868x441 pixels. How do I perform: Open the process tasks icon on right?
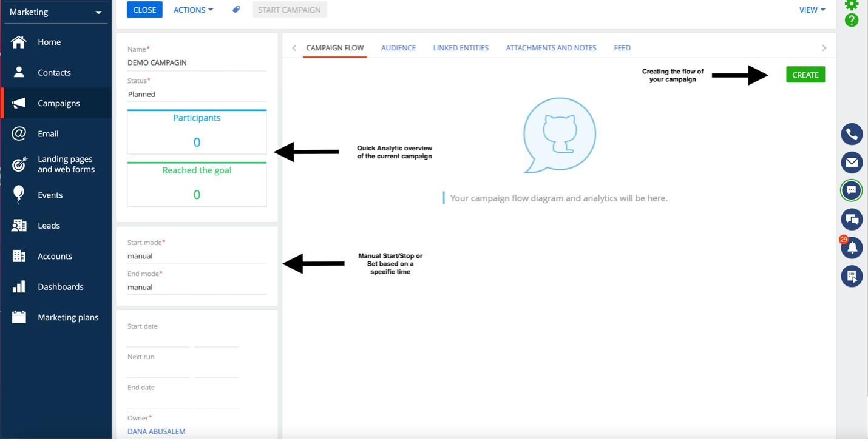coord(852,276)
